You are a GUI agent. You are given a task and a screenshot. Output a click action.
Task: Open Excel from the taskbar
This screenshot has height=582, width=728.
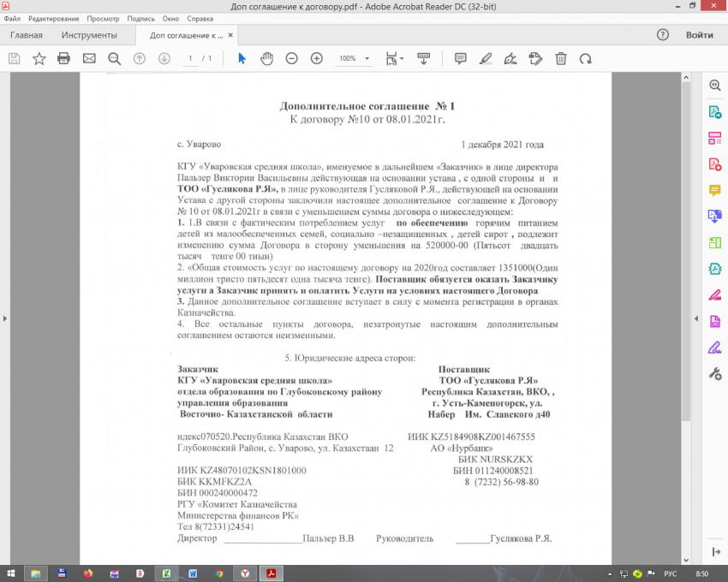166,573
